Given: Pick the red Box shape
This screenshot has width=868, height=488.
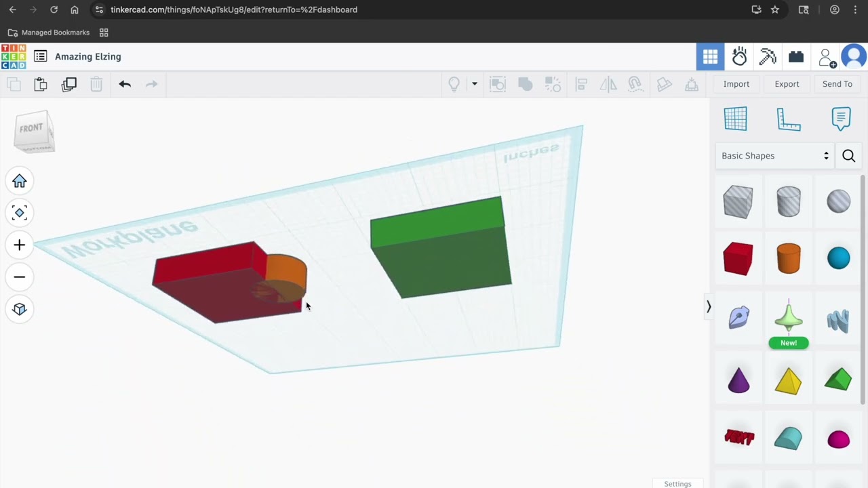Looking at the screenshot, I should pyautogui.click(x=738, y=258).
